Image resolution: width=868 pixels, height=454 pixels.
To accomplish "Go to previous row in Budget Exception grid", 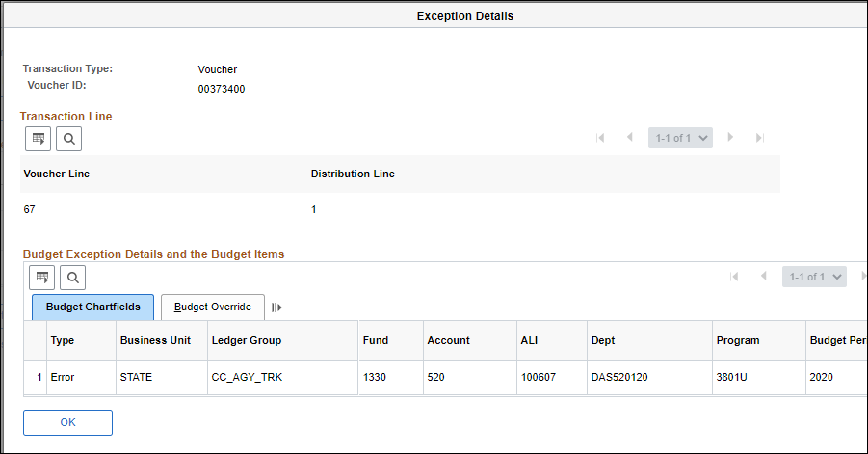I will [x=763, y=277].
